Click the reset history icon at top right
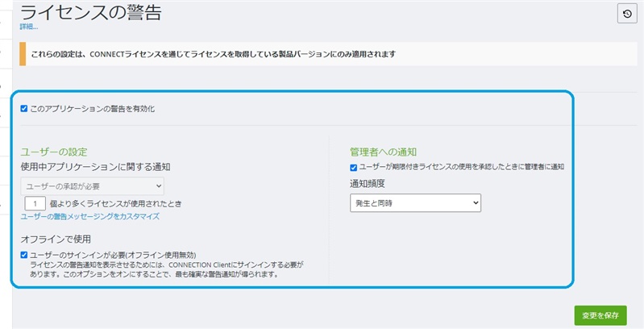Image resolution: width=644 pixels, height=329 pixels. click(627, 14)
